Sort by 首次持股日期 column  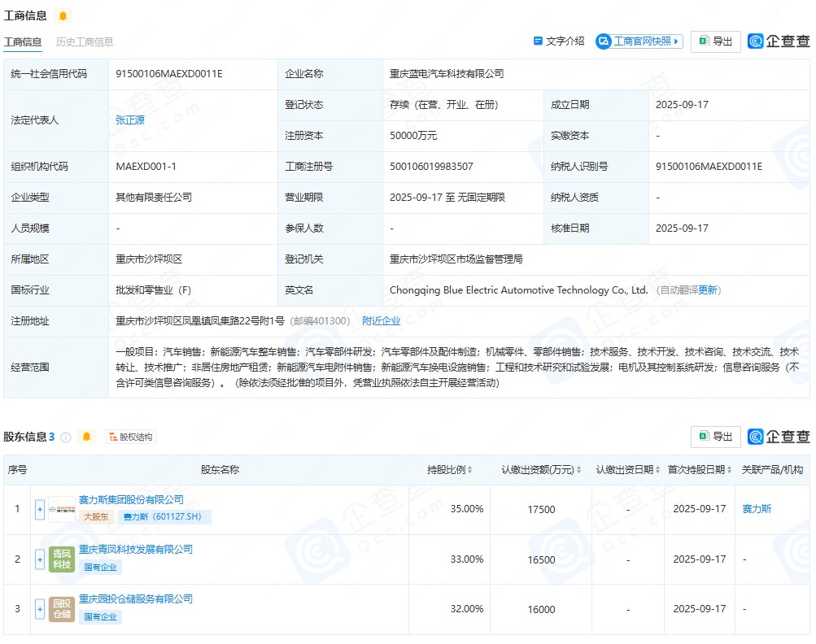(729, 470)
